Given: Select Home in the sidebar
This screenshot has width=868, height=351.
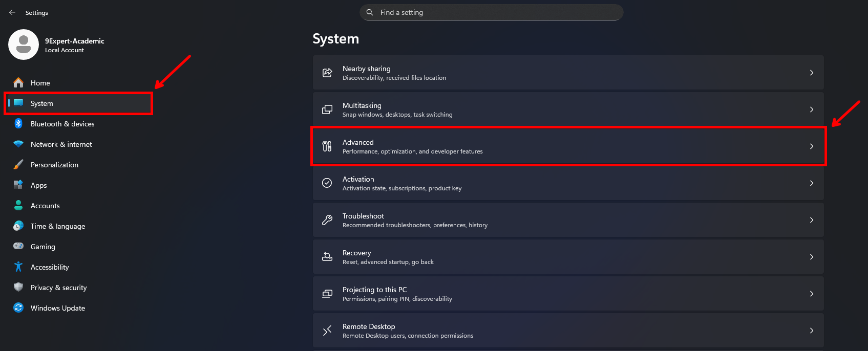Looking at the screenshot, I should point(40,83).
